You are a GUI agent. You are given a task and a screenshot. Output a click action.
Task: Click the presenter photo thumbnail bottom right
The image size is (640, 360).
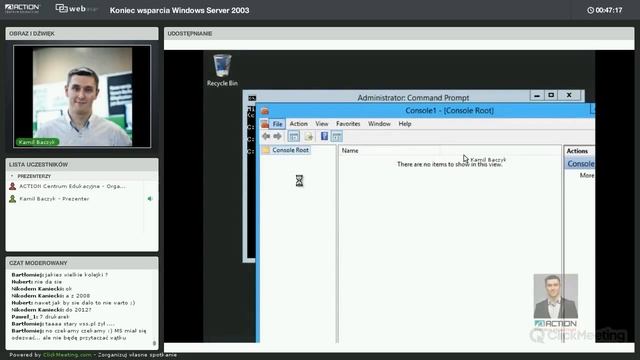(556, 296)
